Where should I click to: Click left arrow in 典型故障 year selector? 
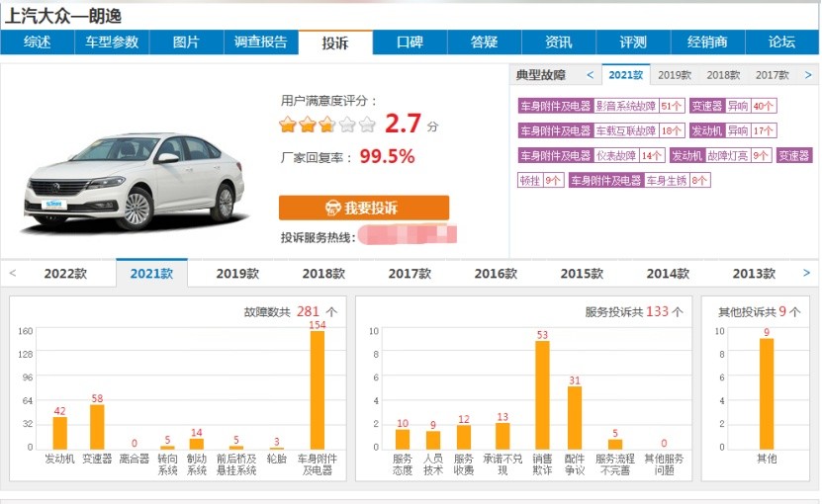point(591,75)
